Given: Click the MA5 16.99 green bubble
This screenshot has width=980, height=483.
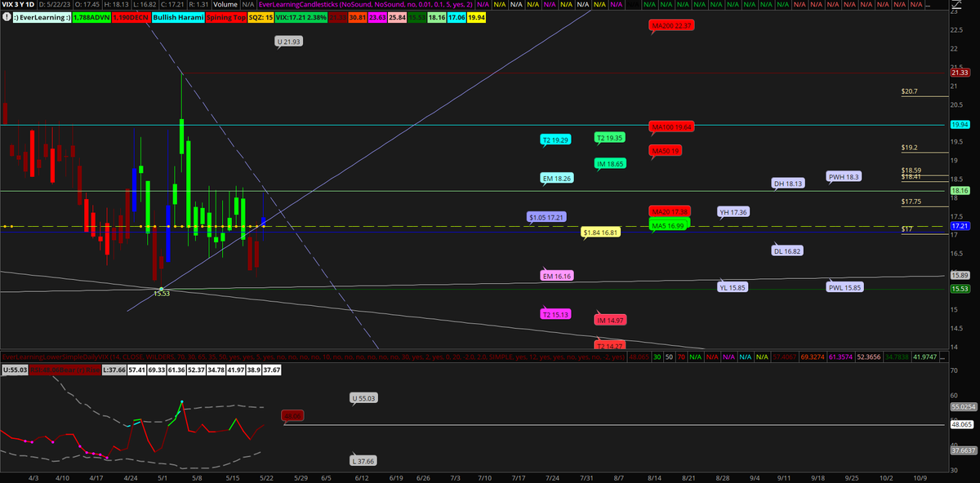Looking at the screenshot, I should (x=670, y=224).
